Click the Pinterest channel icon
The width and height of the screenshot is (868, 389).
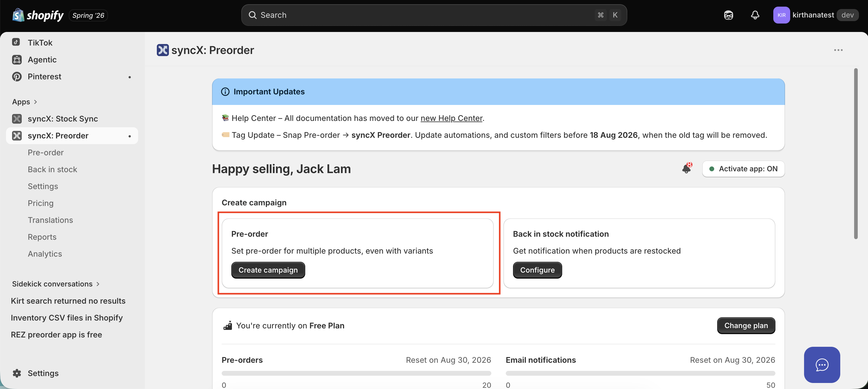(x=17, y=77)
